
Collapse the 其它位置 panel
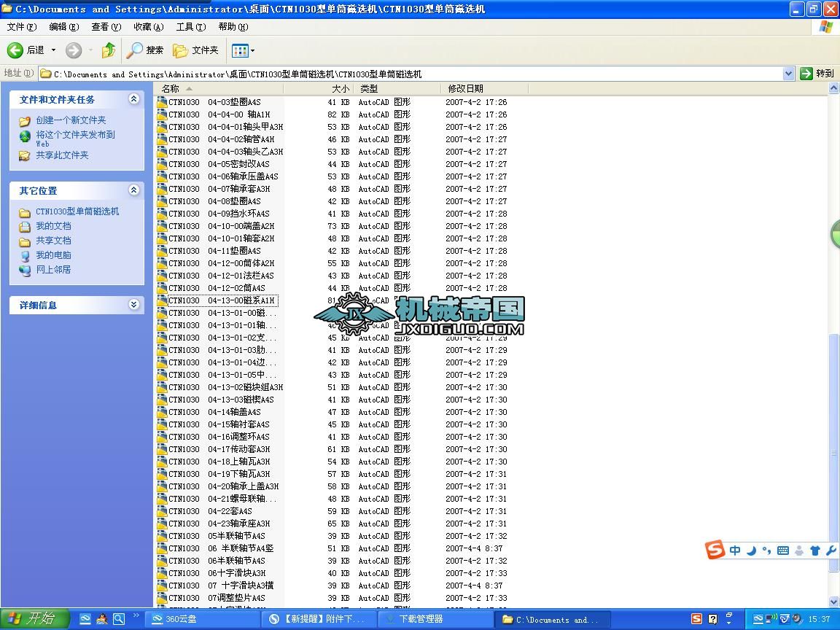pyautogui.click(x=133, y=190)
